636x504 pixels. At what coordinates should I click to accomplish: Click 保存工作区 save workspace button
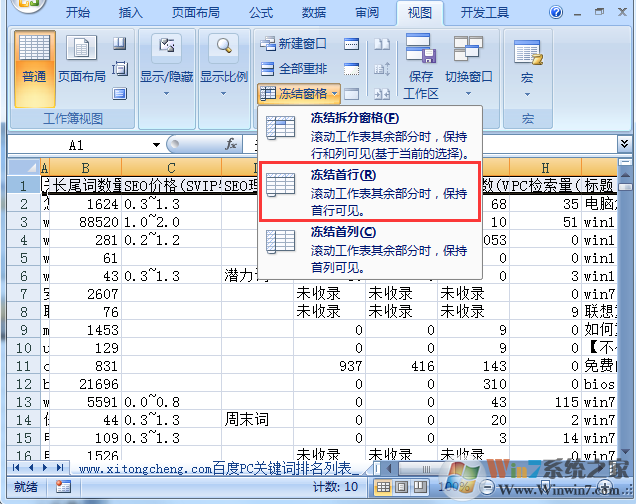pyautogui.click(x=421, y=66)
